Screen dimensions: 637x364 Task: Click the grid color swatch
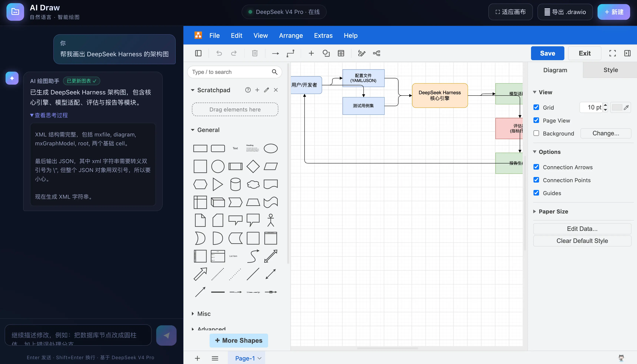[x=617, y=108]
